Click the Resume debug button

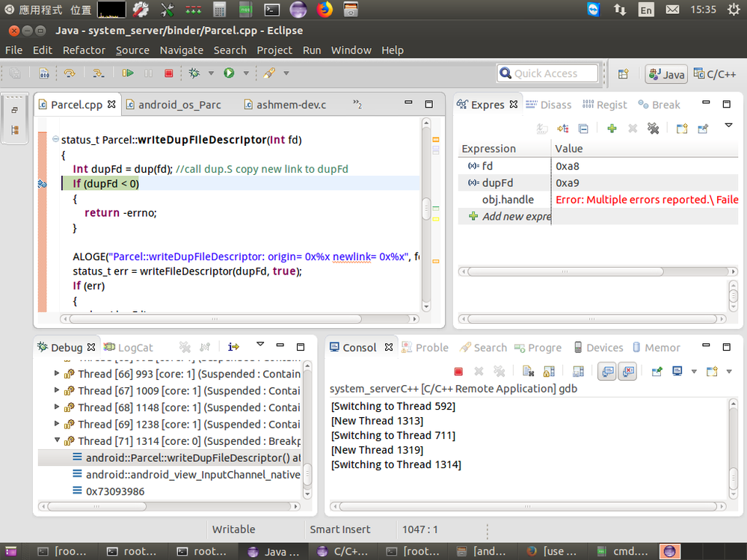pyautogui.click(x=127, y=73)
